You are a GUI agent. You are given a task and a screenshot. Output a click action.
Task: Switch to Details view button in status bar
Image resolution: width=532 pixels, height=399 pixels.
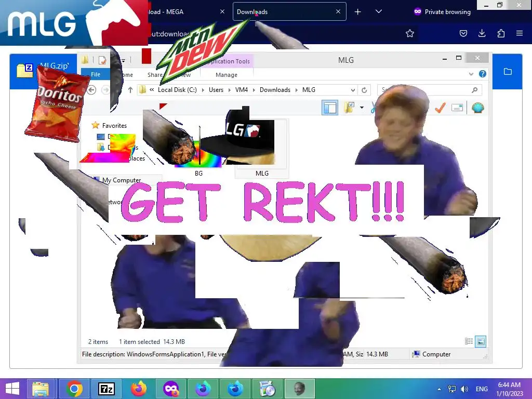tap(469, 341)
